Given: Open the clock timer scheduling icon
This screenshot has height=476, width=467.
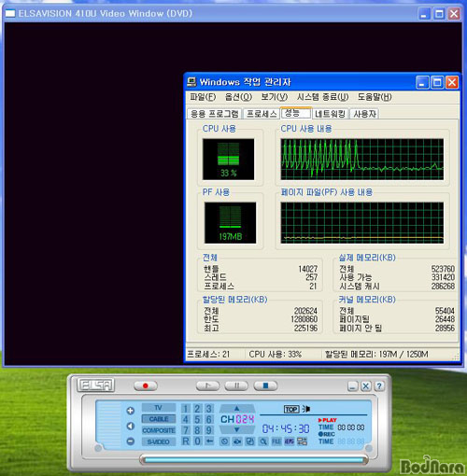Looking at the screenshot, I should tap(224, 441).
